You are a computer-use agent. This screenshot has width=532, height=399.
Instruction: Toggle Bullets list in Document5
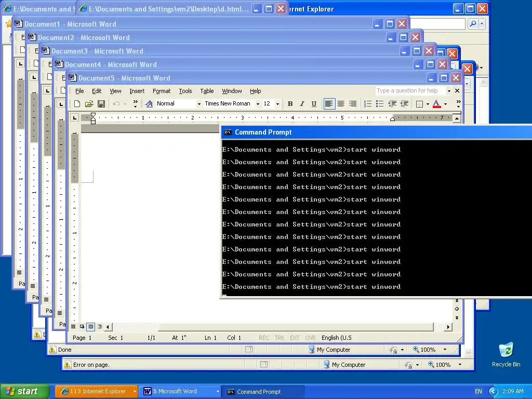(x=380, y=104)
